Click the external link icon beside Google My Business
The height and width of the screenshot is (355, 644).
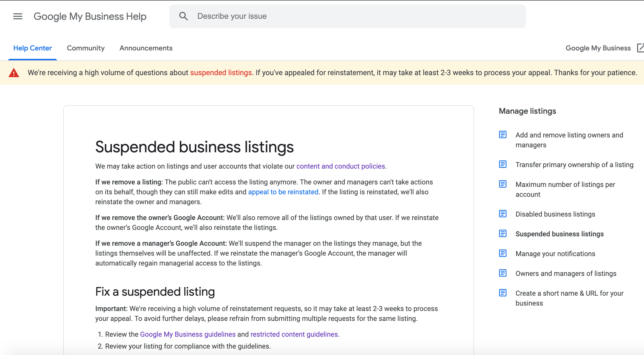tap(640, 48)
